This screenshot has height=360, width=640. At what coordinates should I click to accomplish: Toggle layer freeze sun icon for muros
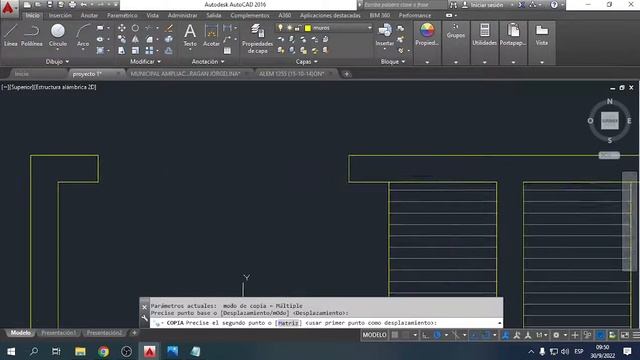[x=289, y=28]
